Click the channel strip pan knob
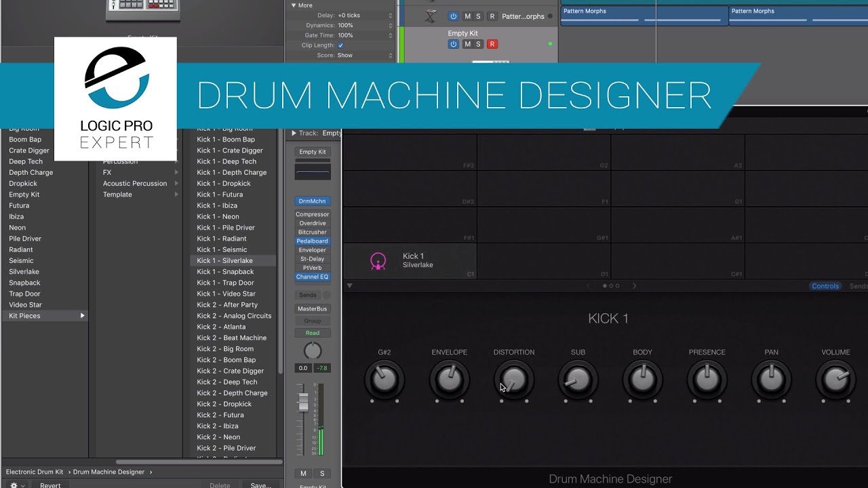868x488 pixels. pos(313,350)
